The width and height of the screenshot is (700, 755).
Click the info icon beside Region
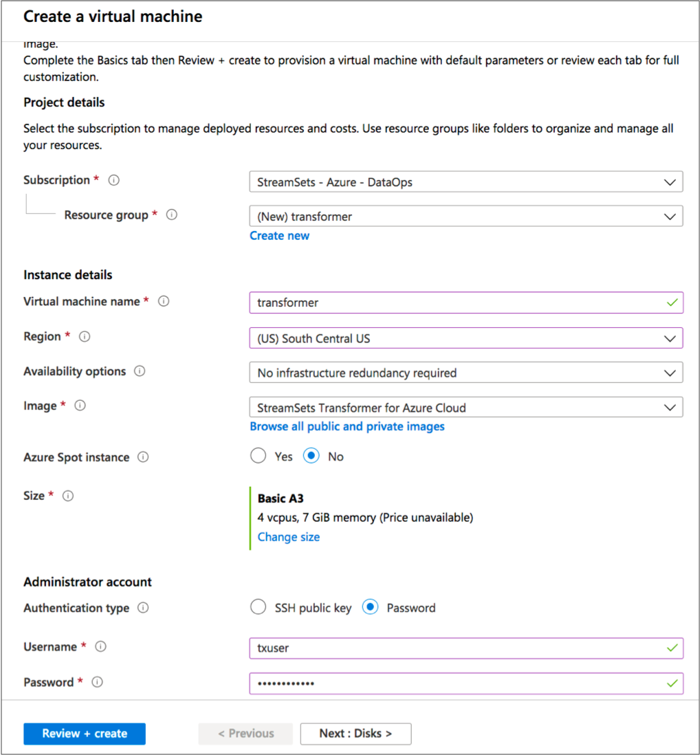coord(85,336)
